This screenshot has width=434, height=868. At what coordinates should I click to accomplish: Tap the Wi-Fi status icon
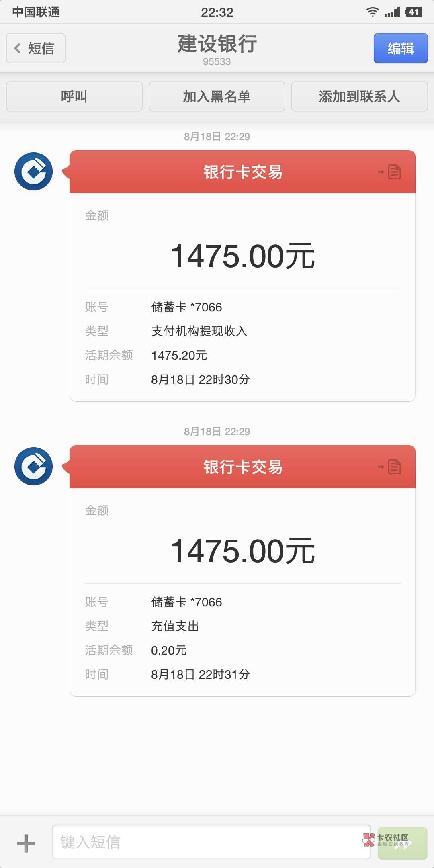(373, 12)
